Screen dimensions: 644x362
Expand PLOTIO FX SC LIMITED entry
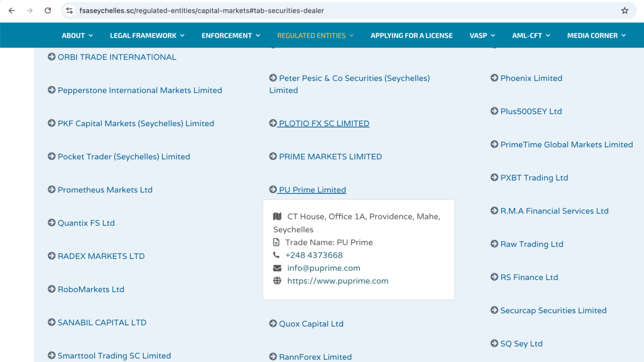(324, 123)
